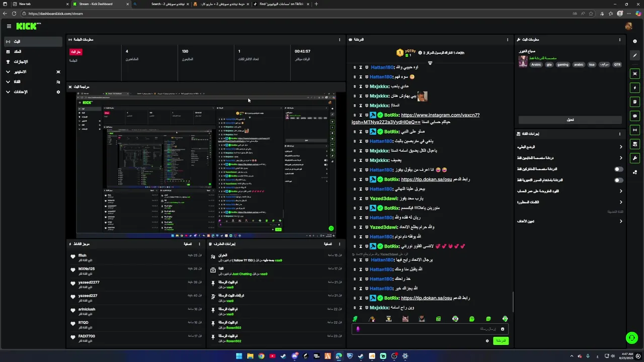The image size is (644, 362).
Task: Open the Instagram link in BotRix message
Action: pos(416,118)
